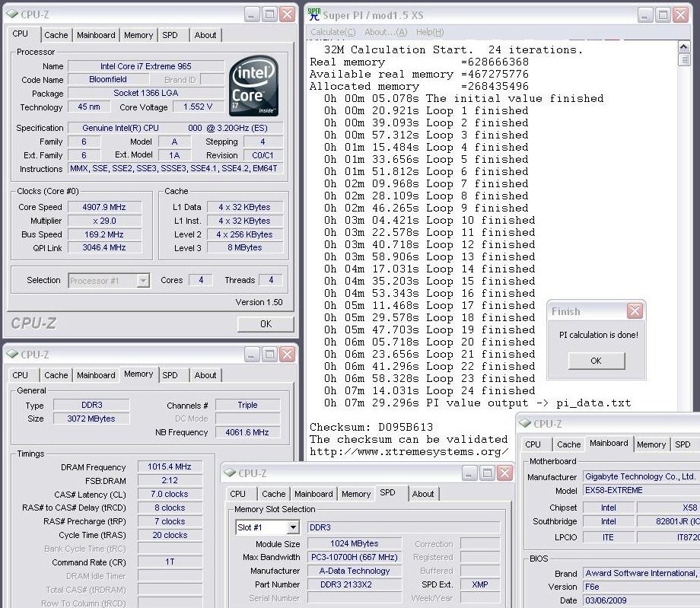This screenshot has width=700, height=608.
Task: Open the Slot #1 memory slot dropdown
Action: coord(293,527)
